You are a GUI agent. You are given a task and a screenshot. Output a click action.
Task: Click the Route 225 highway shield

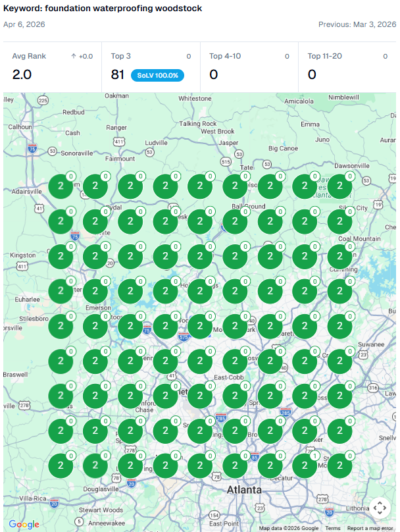coord(43,101)
